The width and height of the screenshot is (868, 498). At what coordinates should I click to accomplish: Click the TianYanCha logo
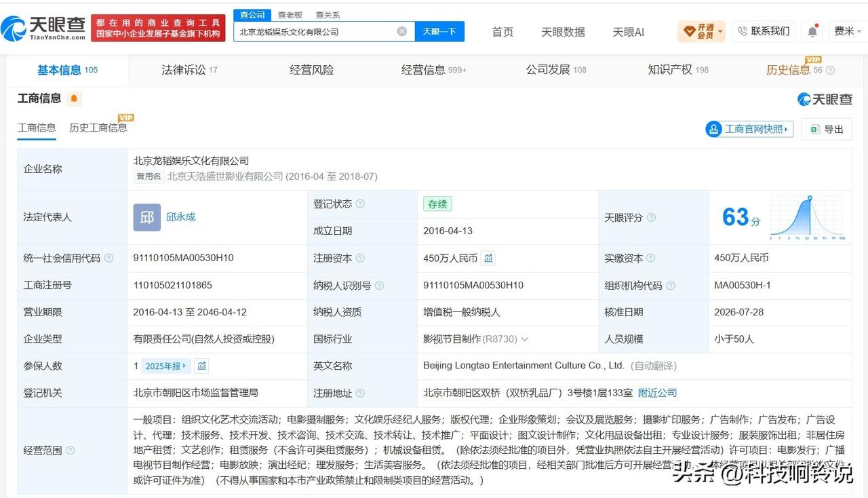coord(43,28)
